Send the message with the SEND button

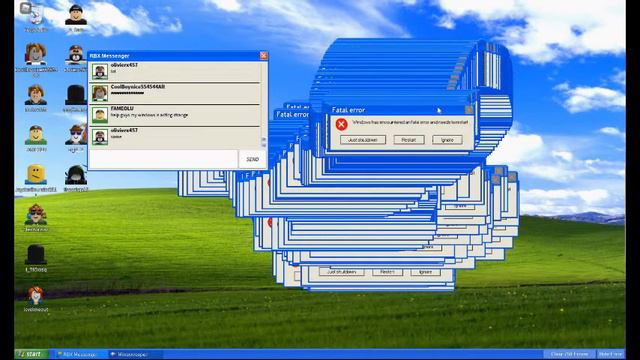click(x=253, y=159)
